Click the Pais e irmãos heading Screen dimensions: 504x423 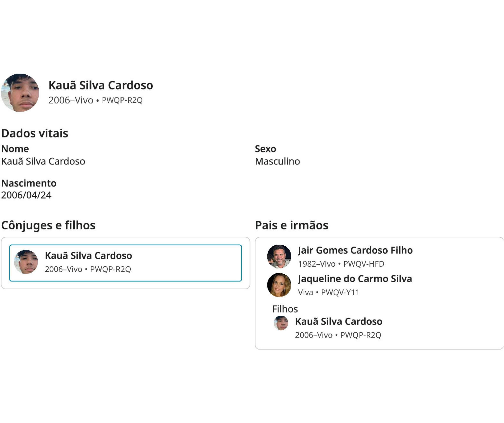[x=291, y=225]
